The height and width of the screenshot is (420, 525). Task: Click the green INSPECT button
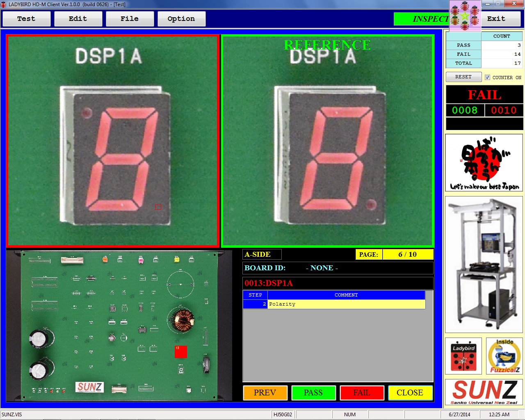click(422, 19)
